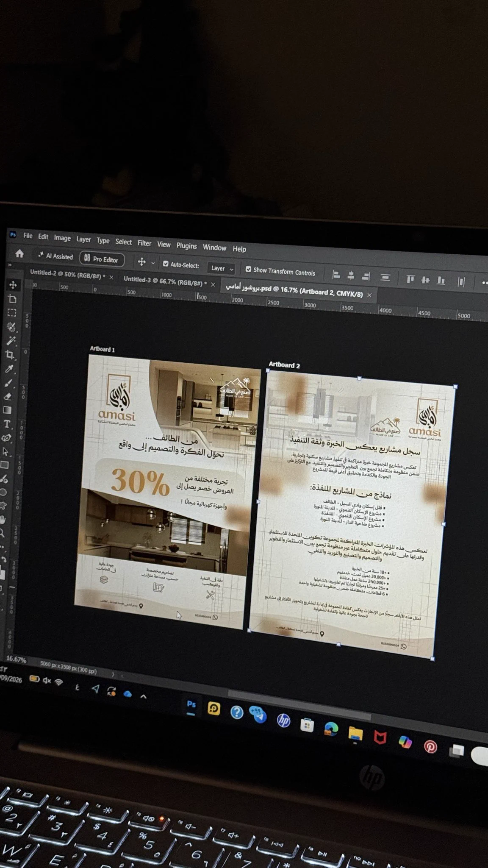The width and height of the screenshot is (488, 868).
Task: Select the Eraser tool
Action: coord(8,397)
